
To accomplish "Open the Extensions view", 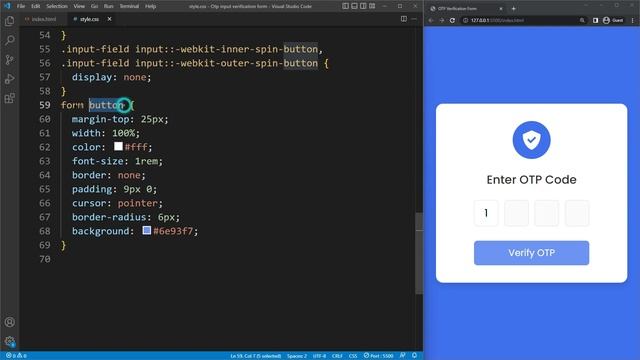I will click(x=9, y=98).
